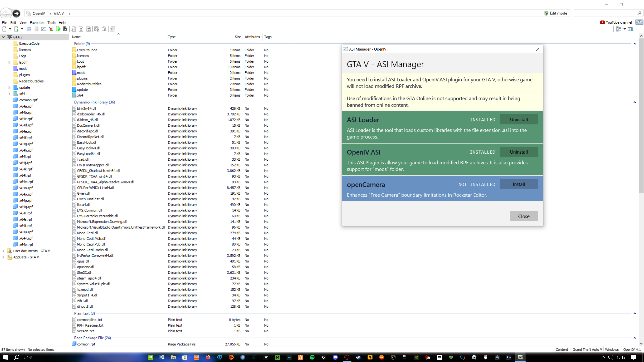
Task: Toggle Edit mode
Action: pos(556,13)
